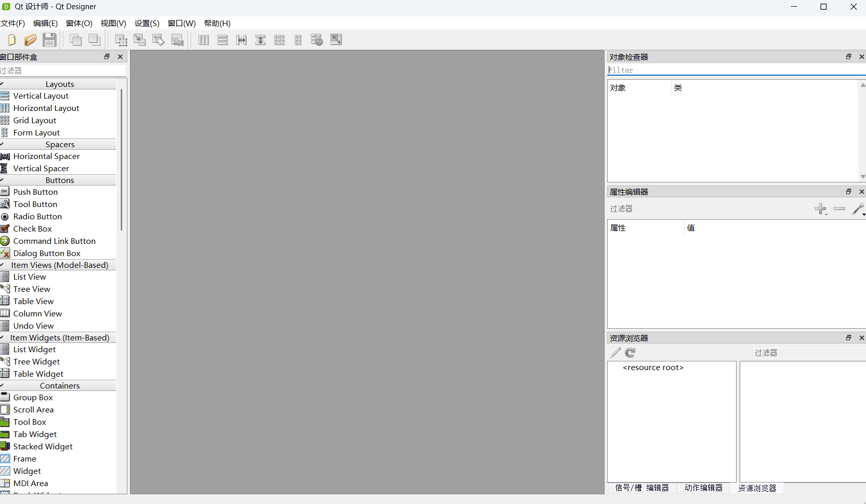This screenshot has height=504, width=866.
Task: Collapse the Containers category
Action: click(58, 385)
